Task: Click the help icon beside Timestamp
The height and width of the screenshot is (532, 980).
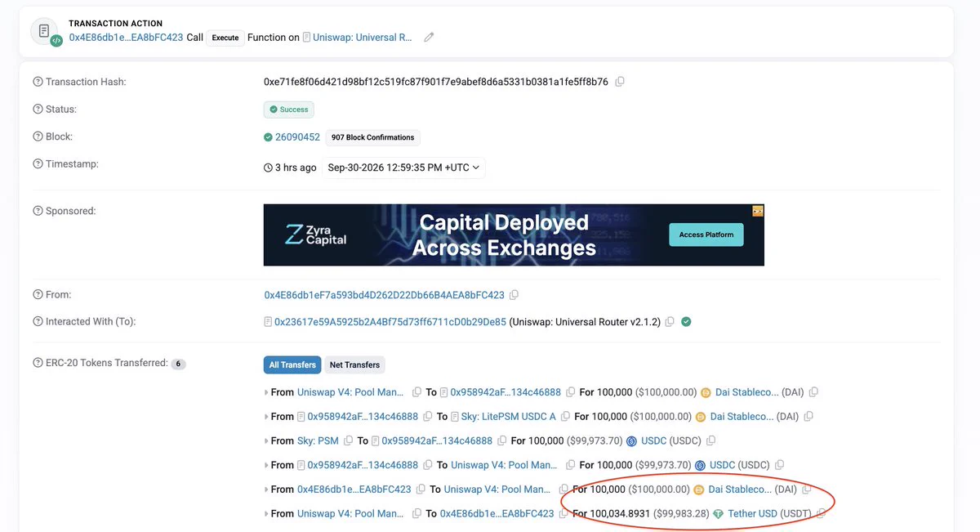Action: coord(38,164)
